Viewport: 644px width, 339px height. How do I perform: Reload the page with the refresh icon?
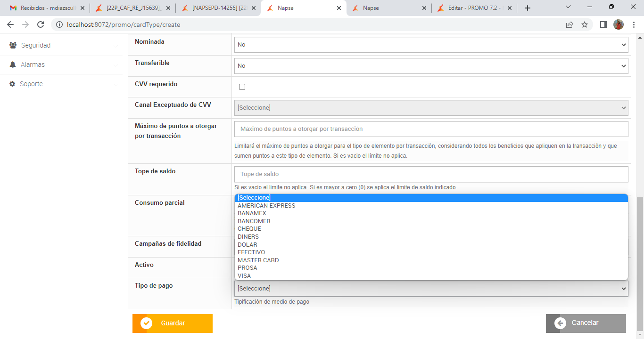point(41,24)
